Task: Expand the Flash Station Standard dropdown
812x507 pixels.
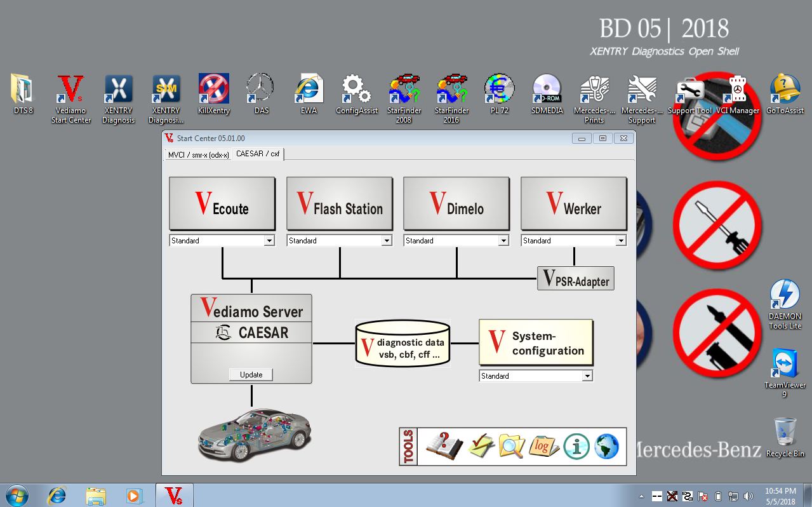Action: 387,241
